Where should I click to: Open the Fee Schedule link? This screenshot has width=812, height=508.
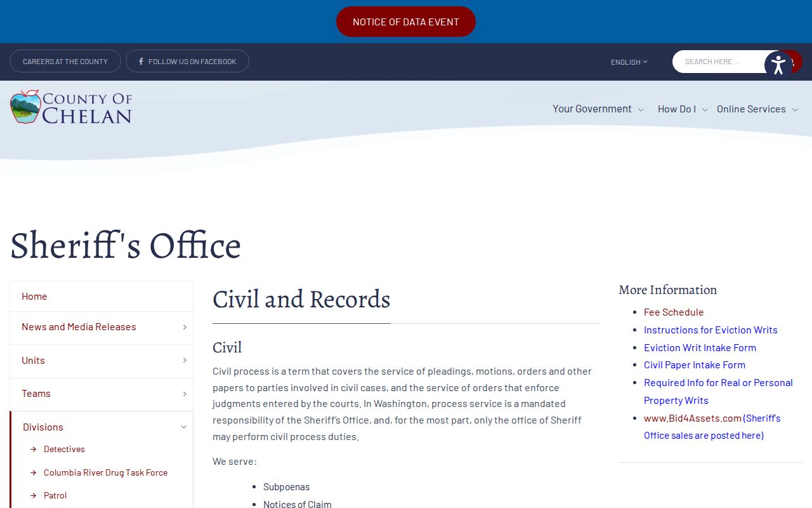674,312
